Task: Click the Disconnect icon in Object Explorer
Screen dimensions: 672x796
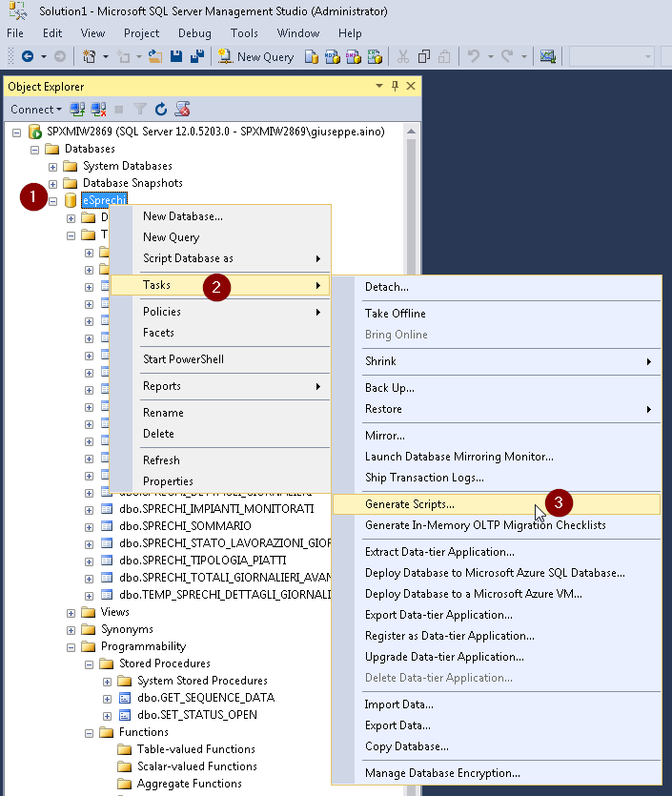Action: point(98,110)
